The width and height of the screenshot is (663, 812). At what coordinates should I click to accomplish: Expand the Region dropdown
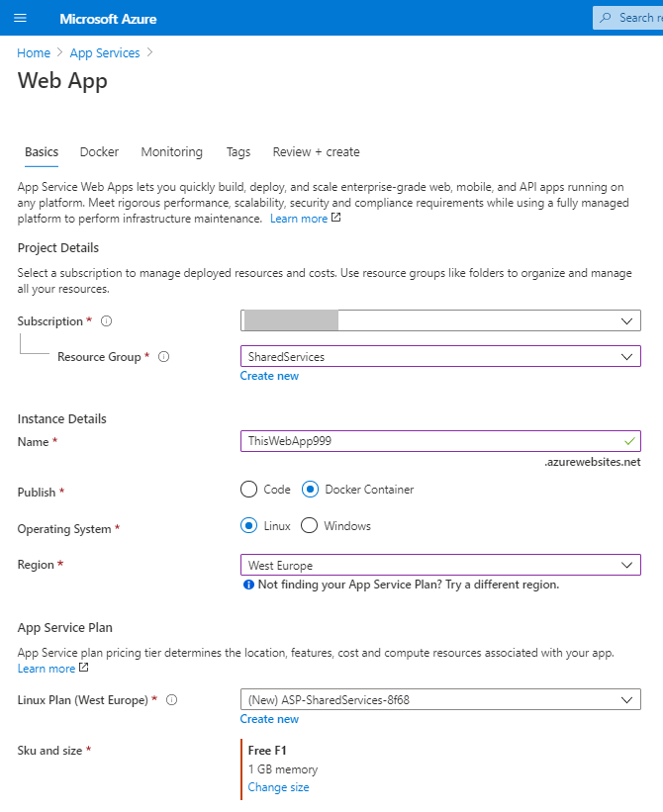tap(440, 565)
